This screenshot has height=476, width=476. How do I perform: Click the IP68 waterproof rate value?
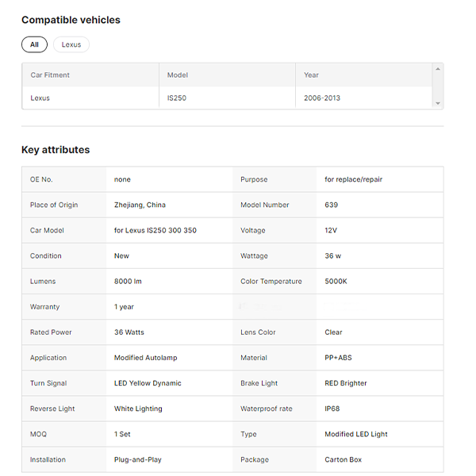click(333, 409)
